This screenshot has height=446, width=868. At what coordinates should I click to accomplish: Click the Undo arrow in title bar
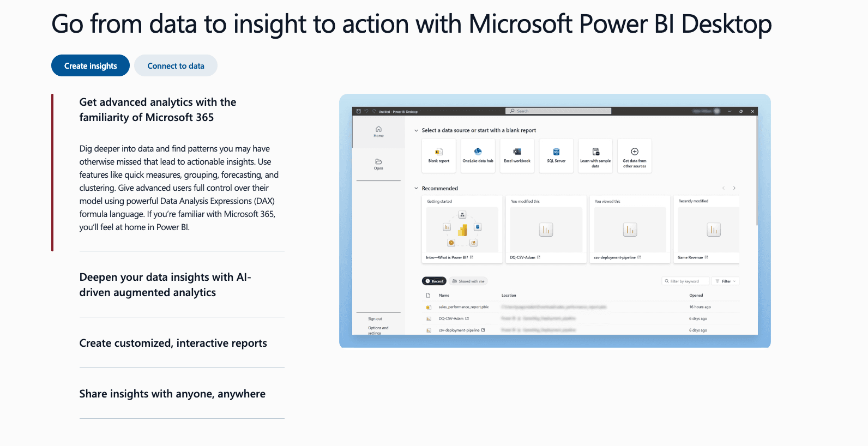tap(366, 111)
